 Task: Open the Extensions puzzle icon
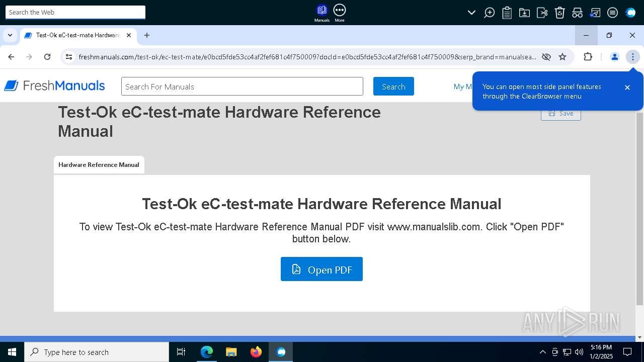tap(588, 57)
